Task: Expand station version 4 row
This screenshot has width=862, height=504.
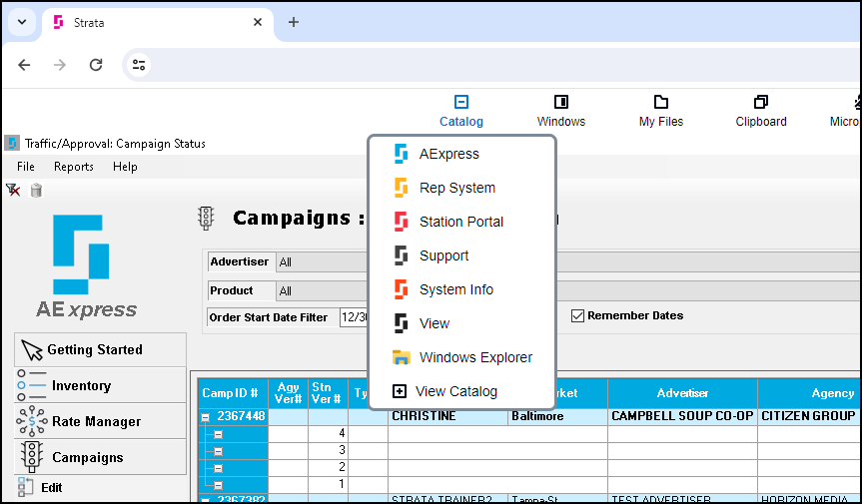Action: [x=219, y=434]
